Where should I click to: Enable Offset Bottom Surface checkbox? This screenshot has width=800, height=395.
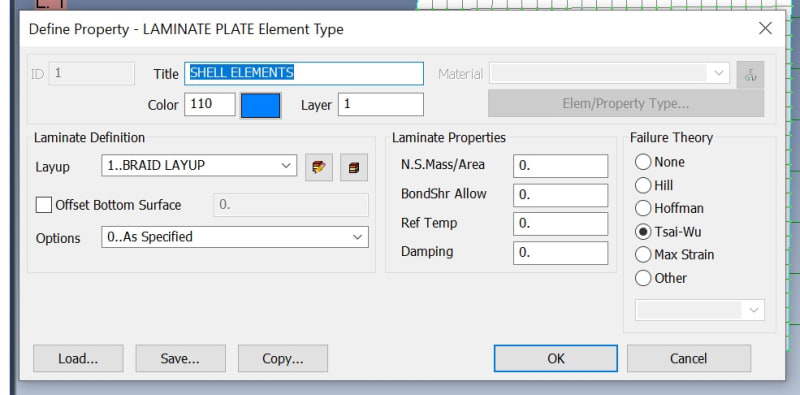click(44, 205)
